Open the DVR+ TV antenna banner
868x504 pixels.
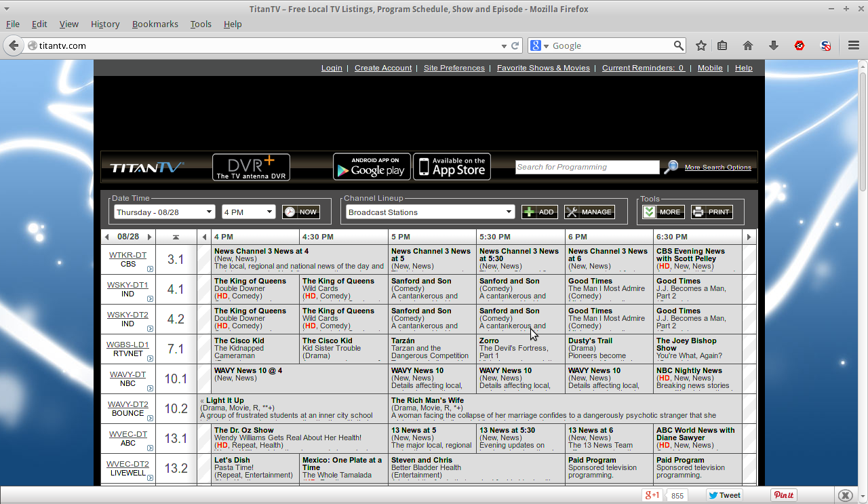pos(251,167)
